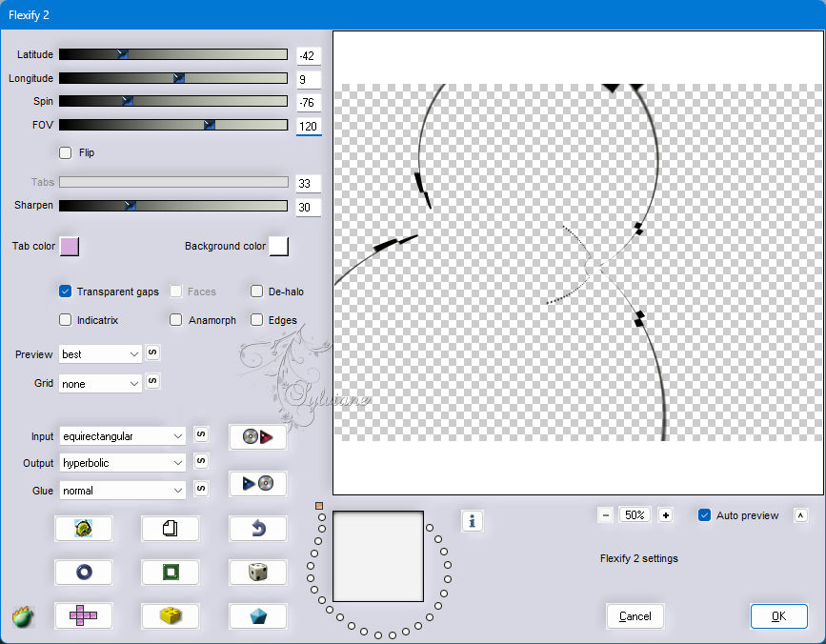
Task: Click the blue undo arrow icon button
Action: click(x=257, y=528)
